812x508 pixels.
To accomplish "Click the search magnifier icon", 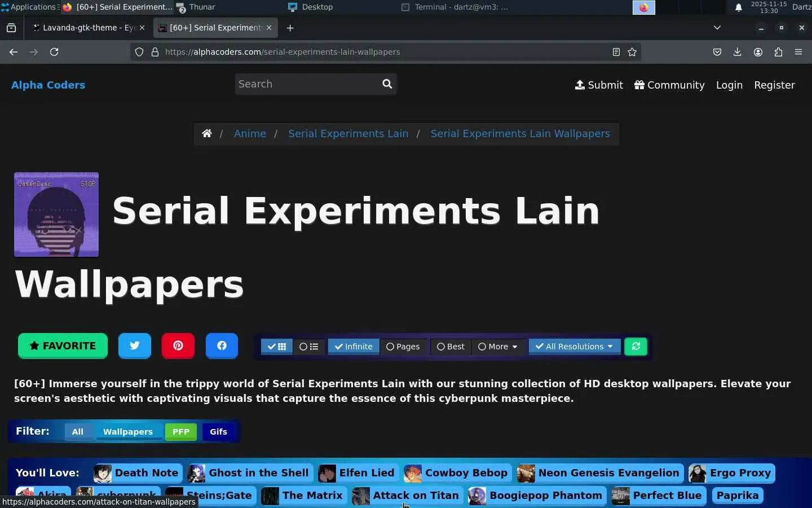I will pyautogui.click(x=387, y=84).
